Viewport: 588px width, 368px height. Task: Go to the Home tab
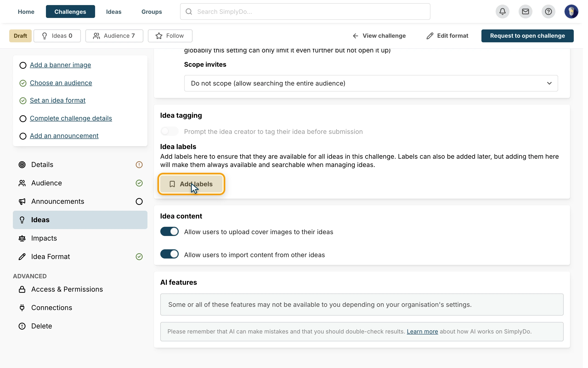click(26, 11)
